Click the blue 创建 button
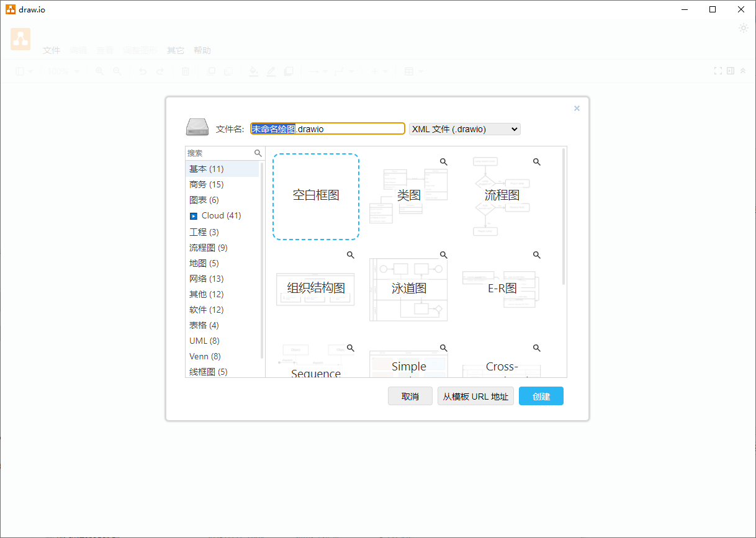 (541, 397)
